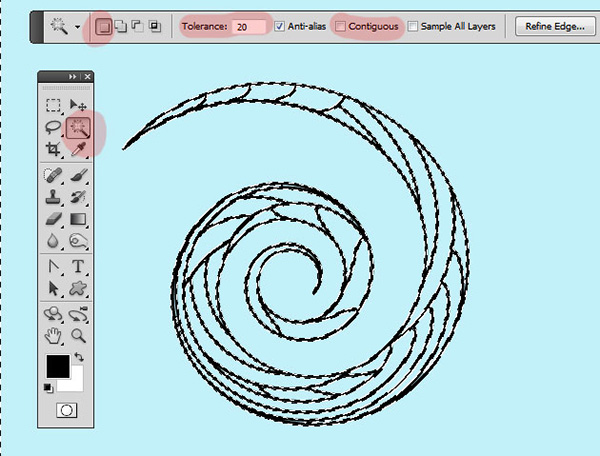Enable Sample All Layers checkbox
The width and height of the screenshot is (600, 456).
pos(412,26)
